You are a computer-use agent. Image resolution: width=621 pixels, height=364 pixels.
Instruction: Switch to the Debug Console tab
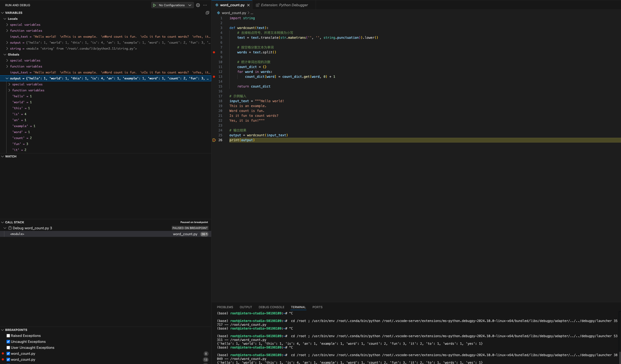tap(271, 307)
